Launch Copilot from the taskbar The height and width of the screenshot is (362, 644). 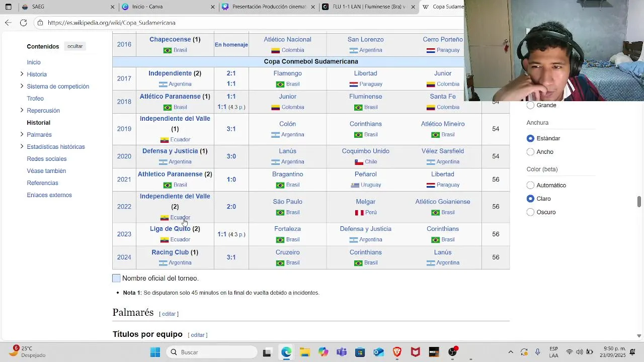point(323,352)
